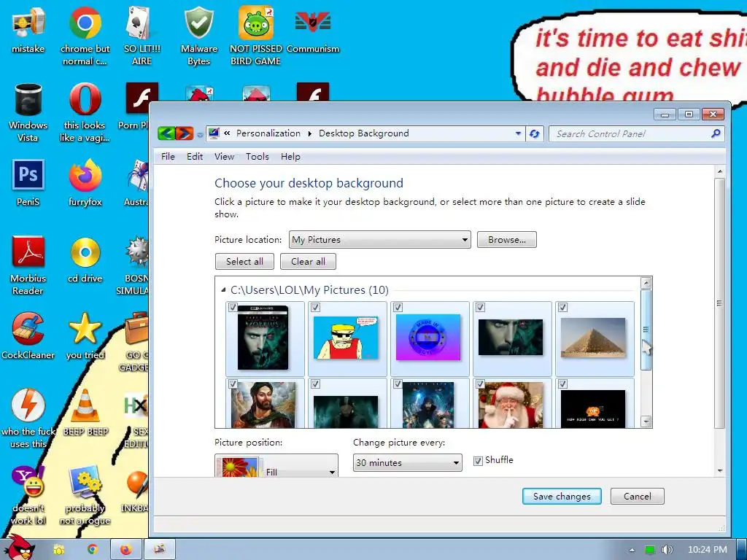This screenshot has height=560, width=747.
Task: Uncheck the purple badge picture checkbox
Action: 398,308
